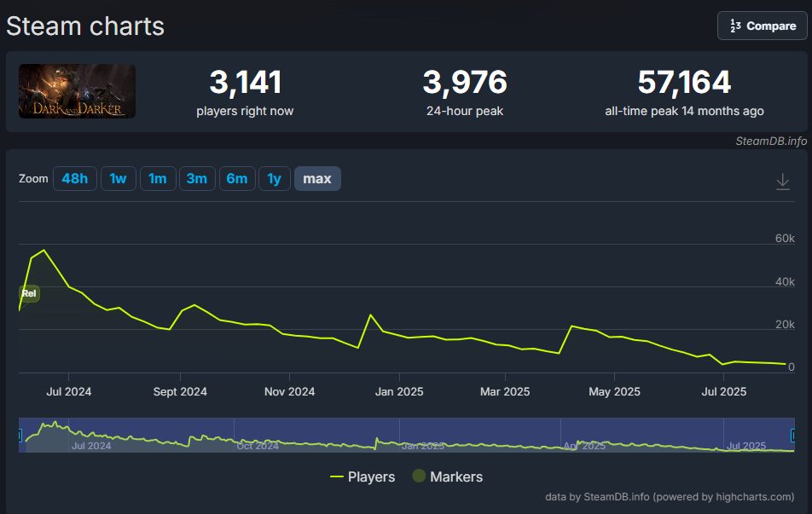
Task: Click the 40k y-axis label
Action: click(785, 282)
